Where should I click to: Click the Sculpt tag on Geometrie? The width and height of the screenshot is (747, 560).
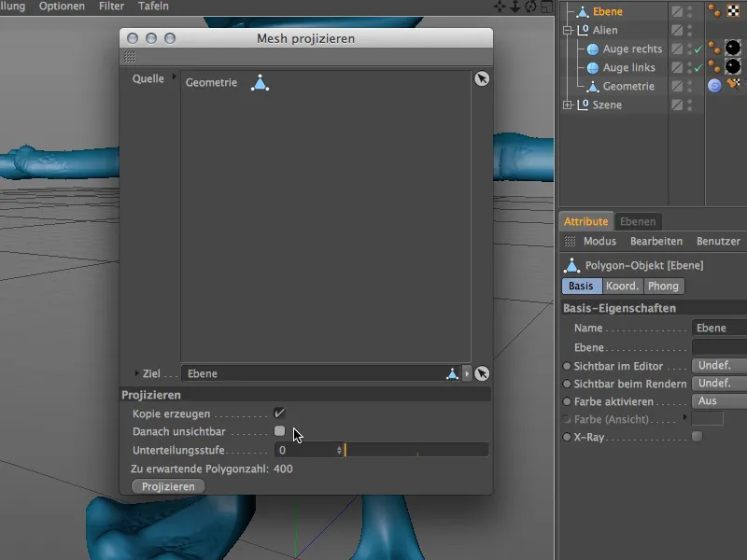(x=714, y=85)
